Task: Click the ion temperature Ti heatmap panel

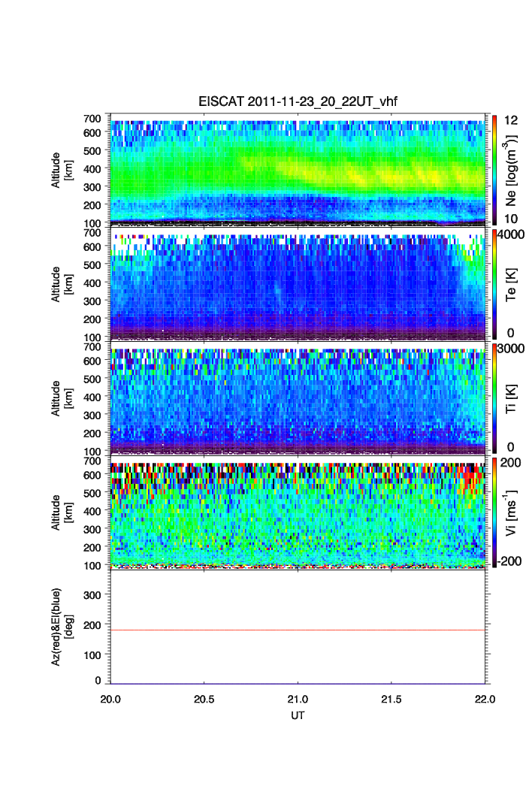Action: click(x=298, y=398)
